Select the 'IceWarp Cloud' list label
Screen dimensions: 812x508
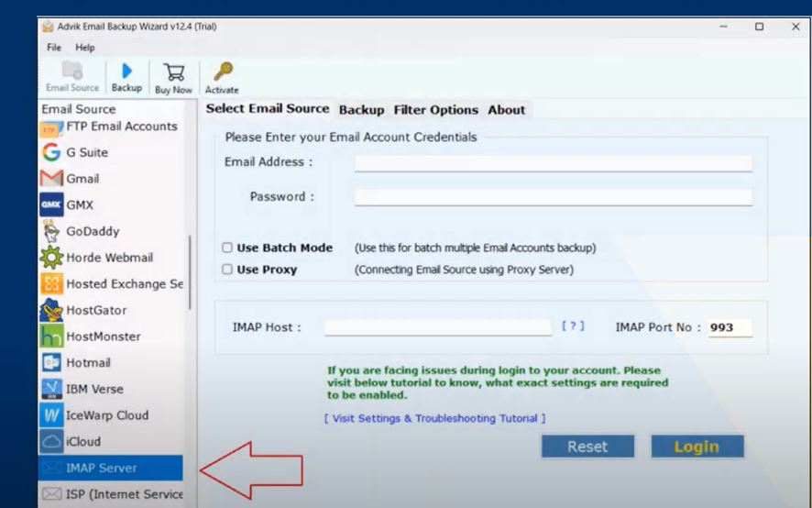(x=107, y=415)
